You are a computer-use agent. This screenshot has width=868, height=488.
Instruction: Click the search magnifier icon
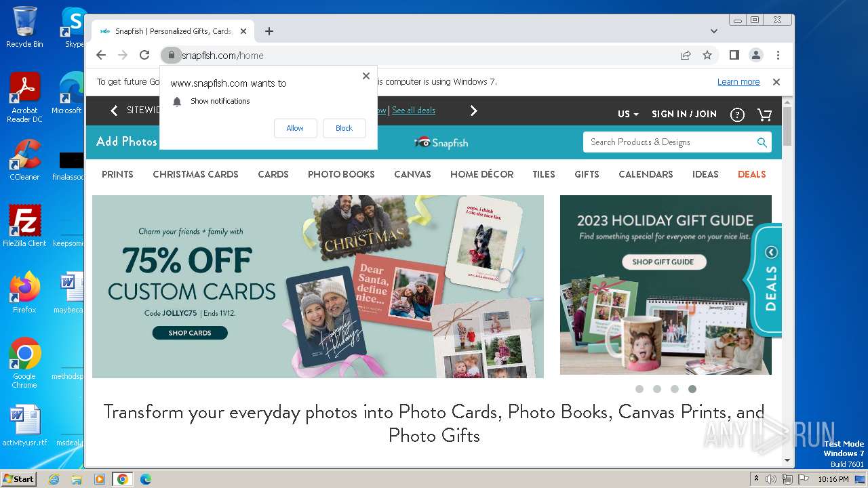click(x=762, y=142)
